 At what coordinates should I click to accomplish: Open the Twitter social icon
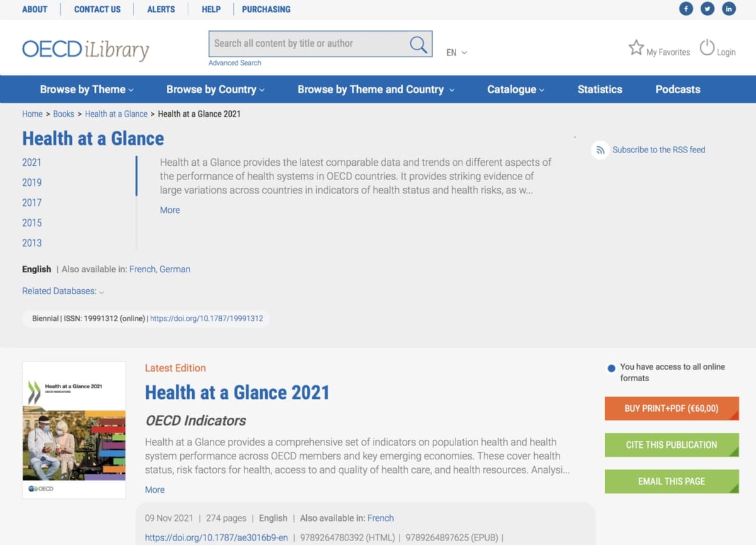click(x=707, y=9)
